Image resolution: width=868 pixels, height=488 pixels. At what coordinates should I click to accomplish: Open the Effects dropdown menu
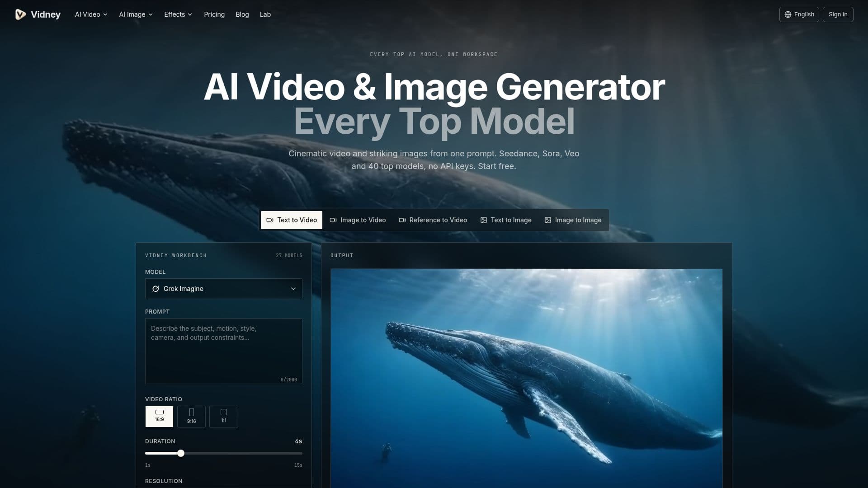point(178,14)
